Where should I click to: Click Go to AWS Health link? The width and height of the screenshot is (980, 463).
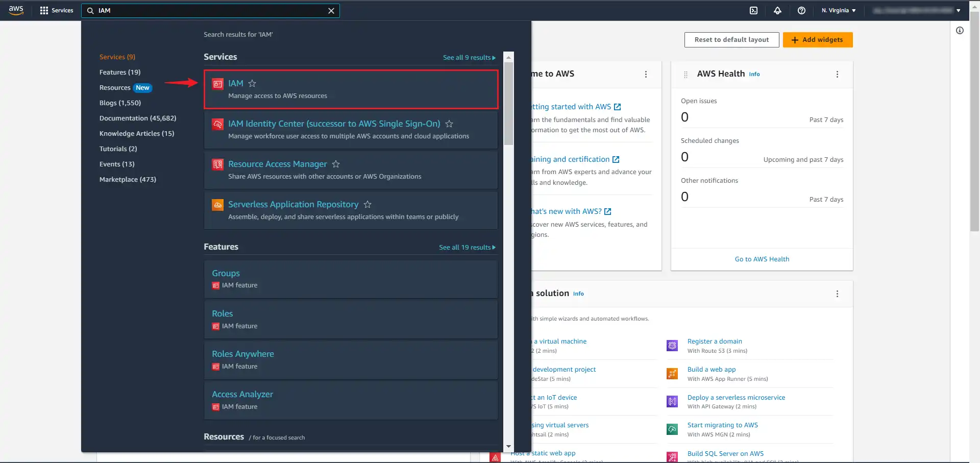click(x=762, y=259)
